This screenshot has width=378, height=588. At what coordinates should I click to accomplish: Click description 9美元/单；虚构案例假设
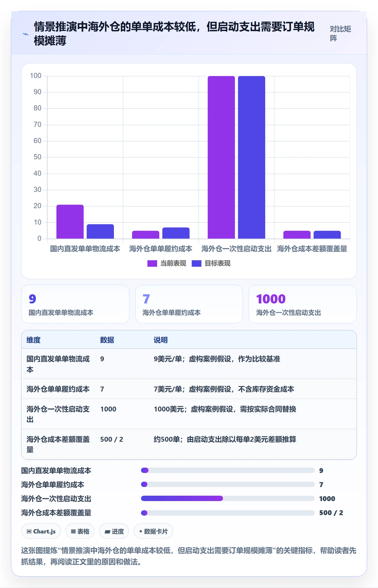[x=217, y=359]
